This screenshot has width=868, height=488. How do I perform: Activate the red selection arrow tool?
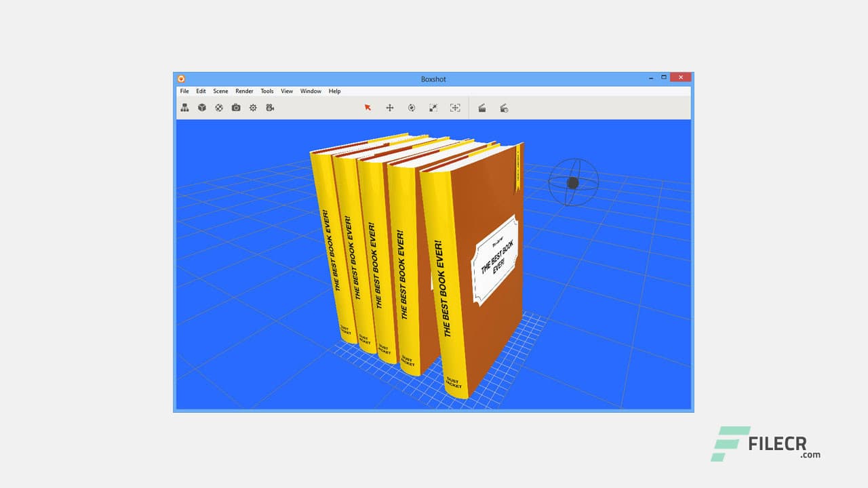pos(368,108)
